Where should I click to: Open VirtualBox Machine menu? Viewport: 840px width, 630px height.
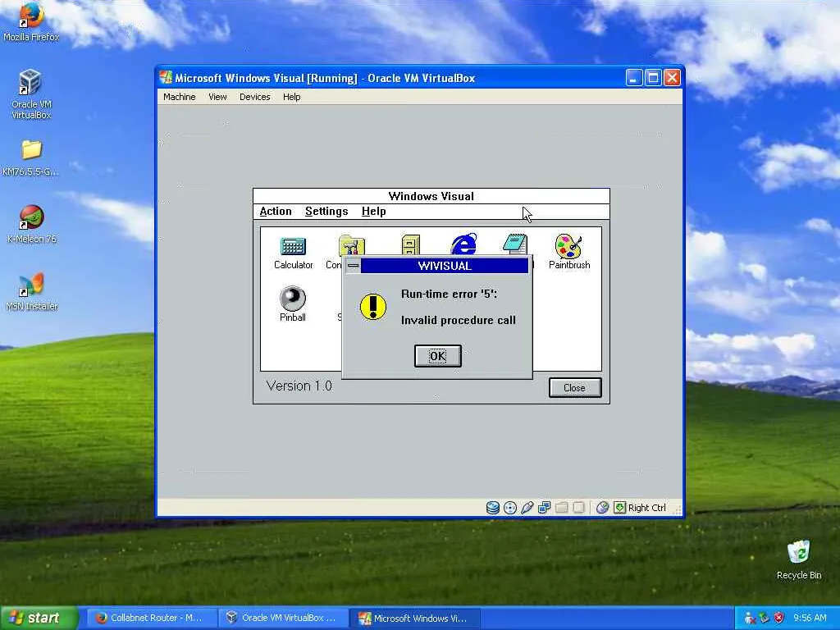[179, 97]
